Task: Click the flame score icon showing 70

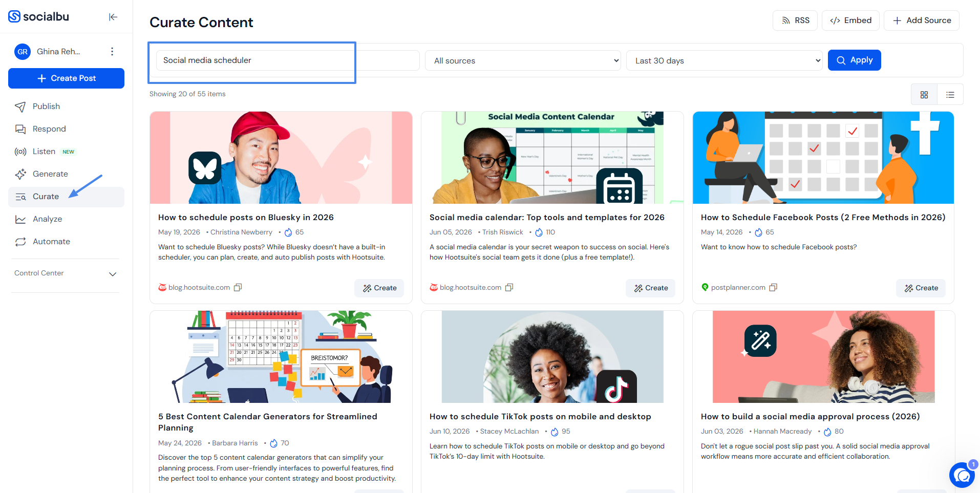Action: 274,443
